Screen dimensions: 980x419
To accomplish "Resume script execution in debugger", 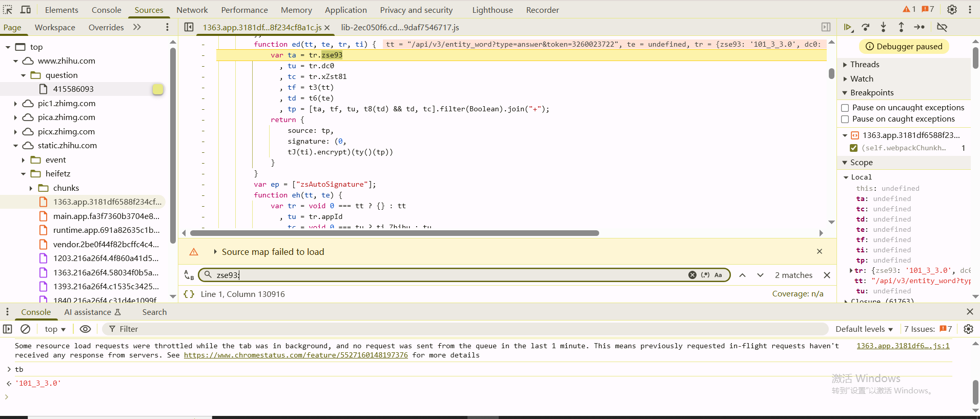I will (x=847, y=27).
